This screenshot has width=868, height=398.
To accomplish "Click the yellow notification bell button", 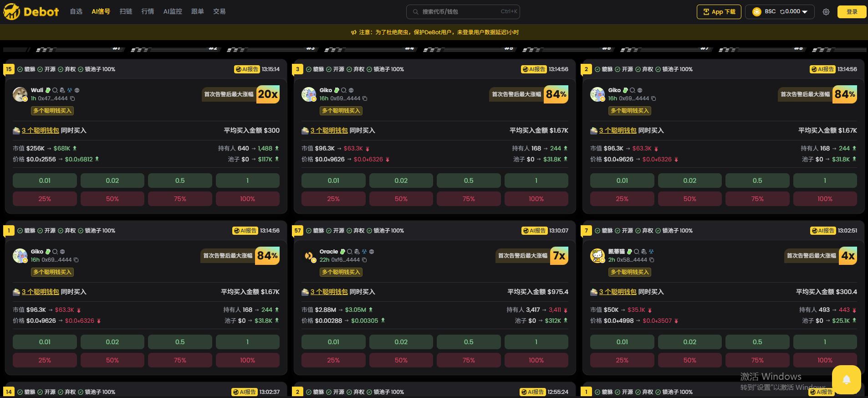I will coord(847,379).
